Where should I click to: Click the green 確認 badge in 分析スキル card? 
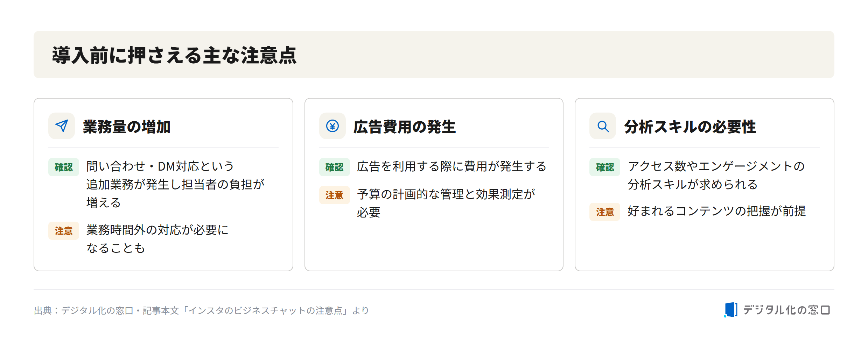pos(605,167)
